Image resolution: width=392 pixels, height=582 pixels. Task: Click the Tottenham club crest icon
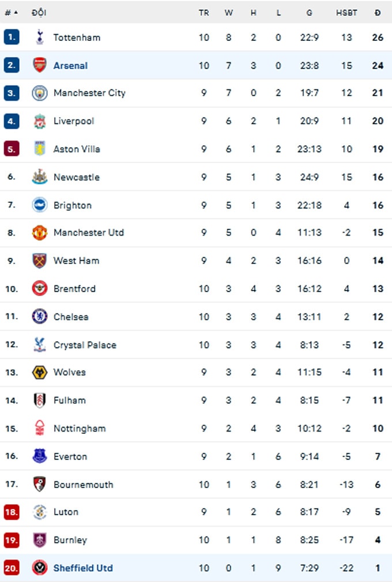pyautogui.click(x=40, y=37)
